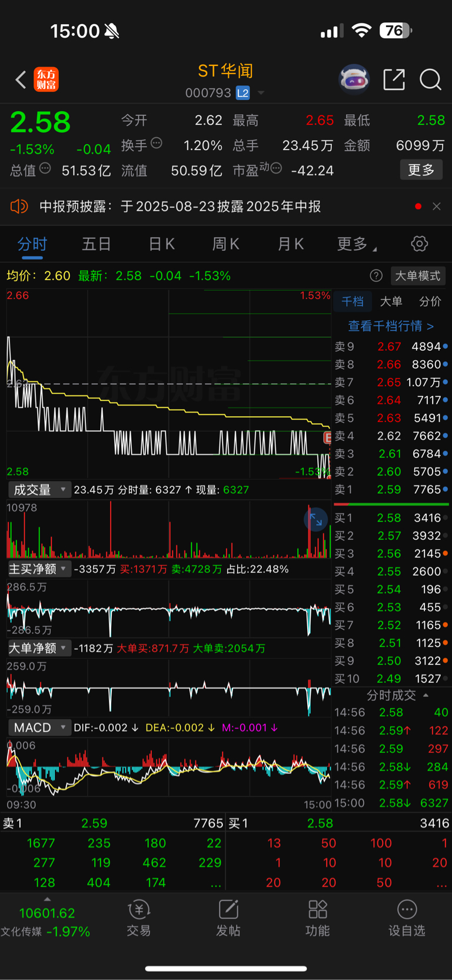452x980 pixels.
Task: Select the 千档 tab
Action: point(353,301)
